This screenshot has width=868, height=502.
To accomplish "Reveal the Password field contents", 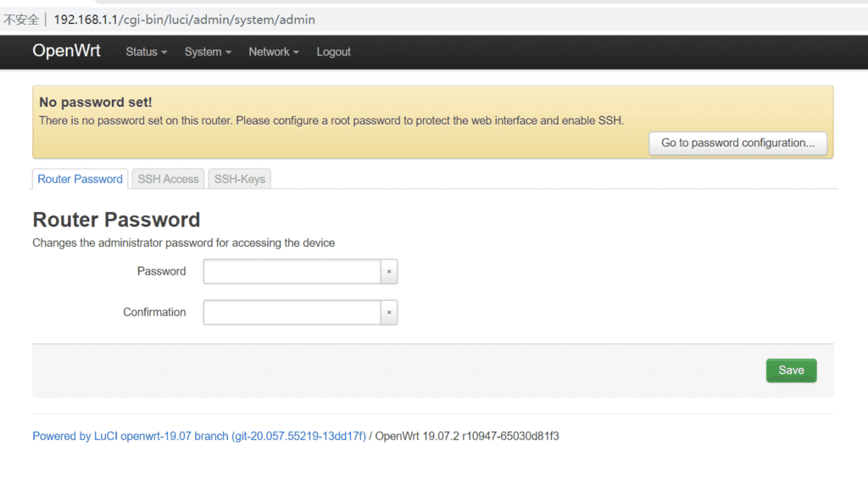I will tap(389, 271).
